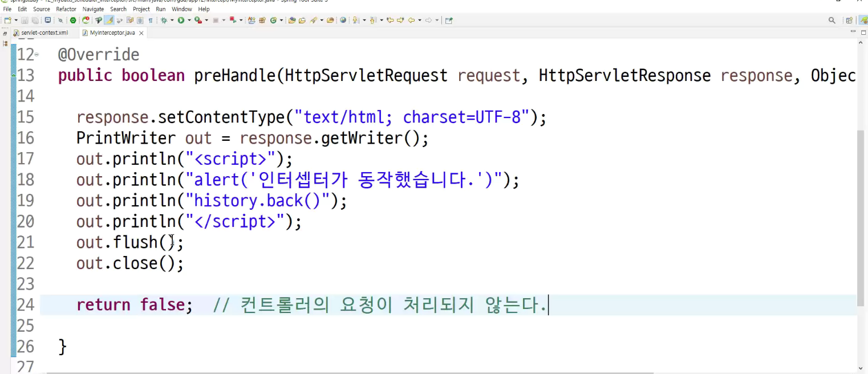This screenshot has height=374, width=868.
Task: Click the Forward navigation arrow icon
Action: (429, 20)
